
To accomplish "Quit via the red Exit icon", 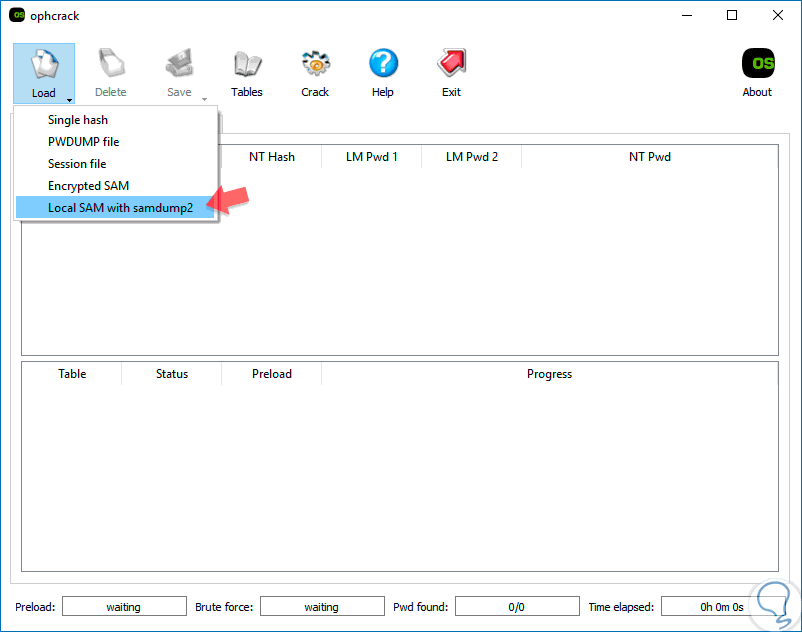I will pyautogui.click(x=451, y=63).
